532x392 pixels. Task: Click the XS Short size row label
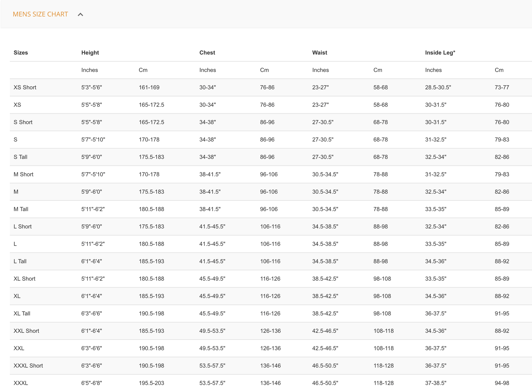25,87
